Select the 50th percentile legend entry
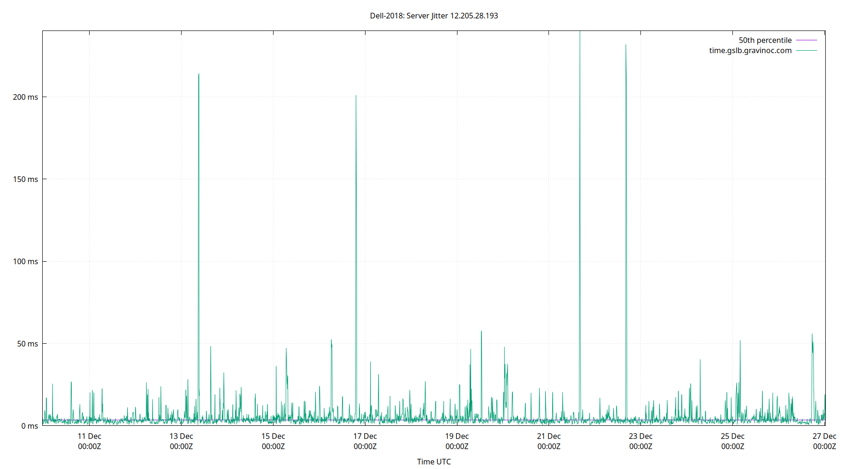The image size is (868, 469). click(x=765, y=40)
